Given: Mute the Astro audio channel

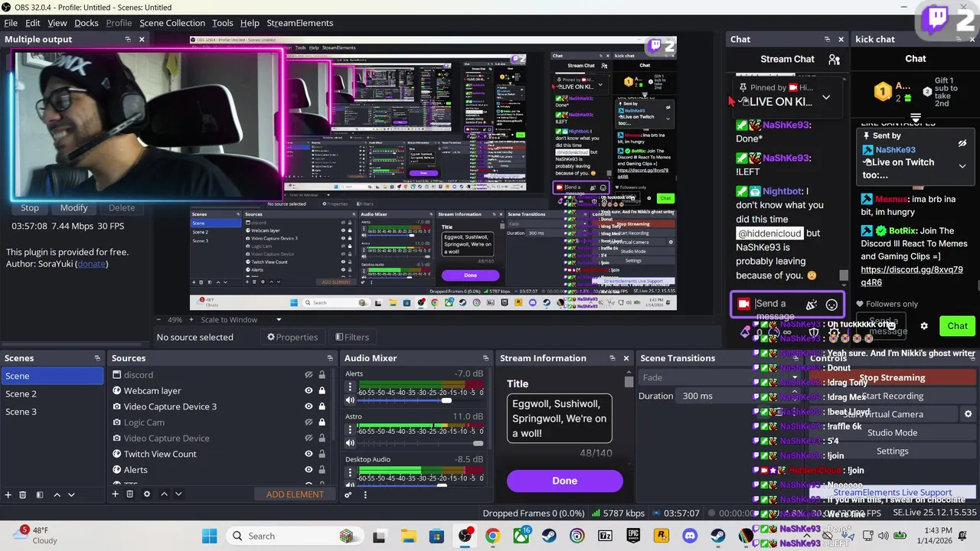Looking at the screenshot, I should (350, 443).
